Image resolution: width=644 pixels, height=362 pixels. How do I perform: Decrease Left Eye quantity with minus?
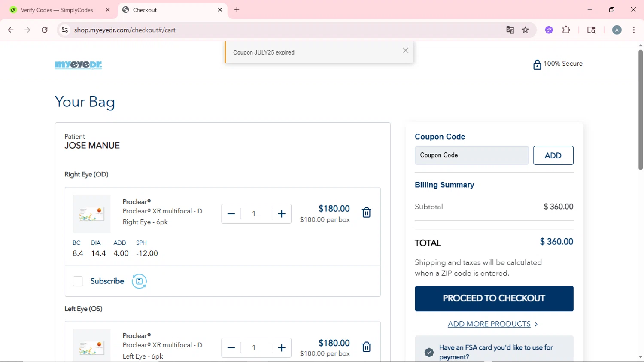point(231,348)
